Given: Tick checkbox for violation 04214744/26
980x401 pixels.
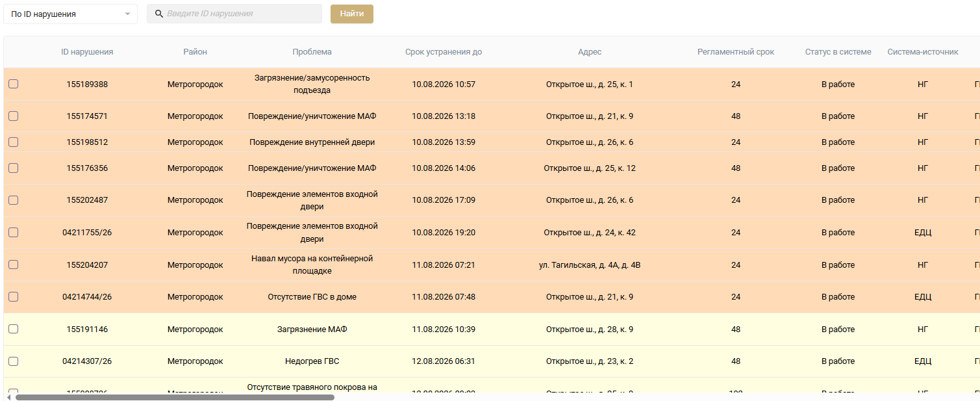Looking at the screenshot, I should click(x=13, y=297).
